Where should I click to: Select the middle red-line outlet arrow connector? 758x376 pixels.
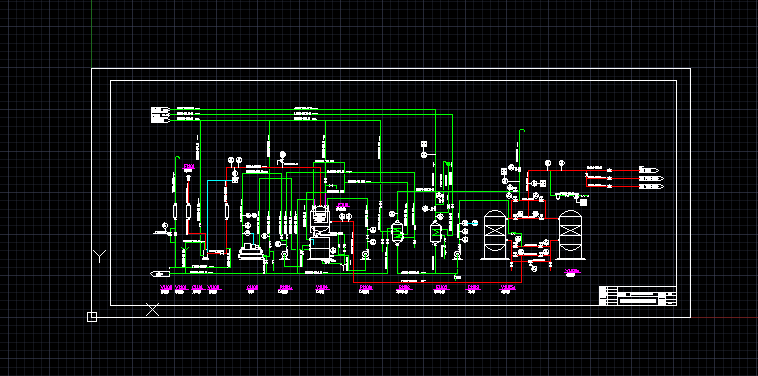click(x=651, y=179)
